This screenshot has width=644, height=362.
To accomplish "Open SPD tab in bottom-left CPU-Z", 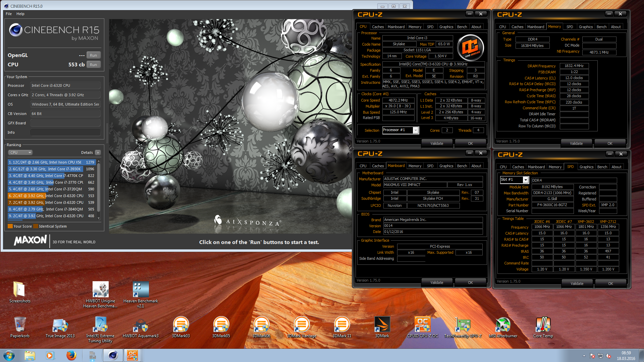I will click(x=430, y=166).
